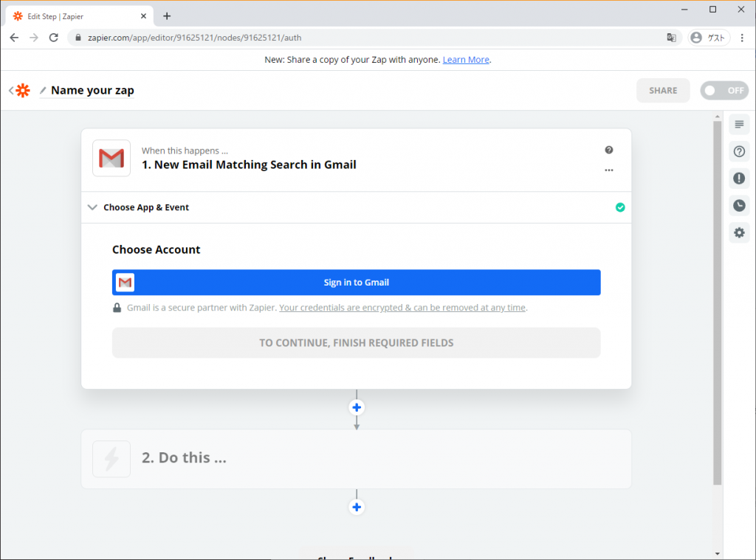Click the SHARE button
This screenshot has width=756, height=560.
point(663,91)
